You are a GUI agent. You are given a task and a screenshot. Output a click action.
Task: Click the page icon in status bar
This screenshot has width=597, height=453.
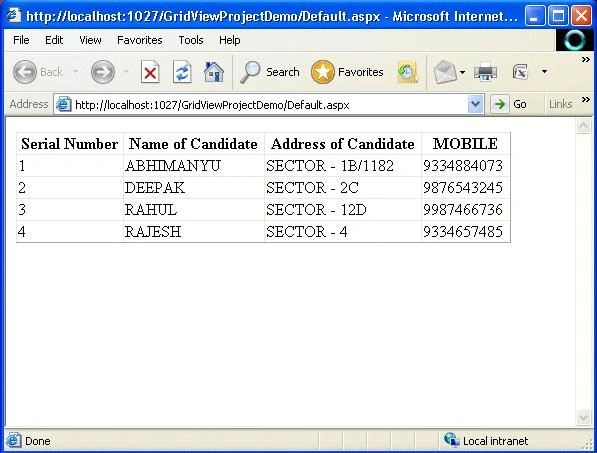[13, 440]
